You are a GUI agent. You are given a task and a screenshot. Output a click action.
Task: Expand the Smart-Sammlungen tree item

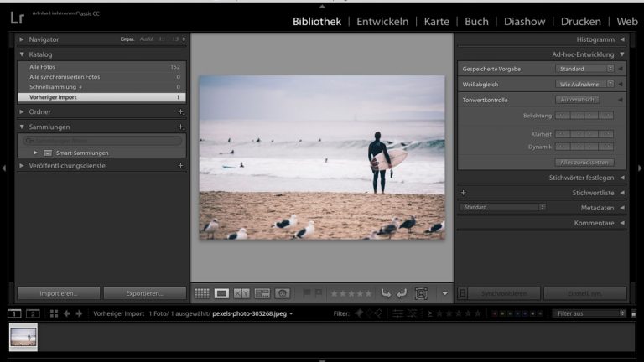36,153
